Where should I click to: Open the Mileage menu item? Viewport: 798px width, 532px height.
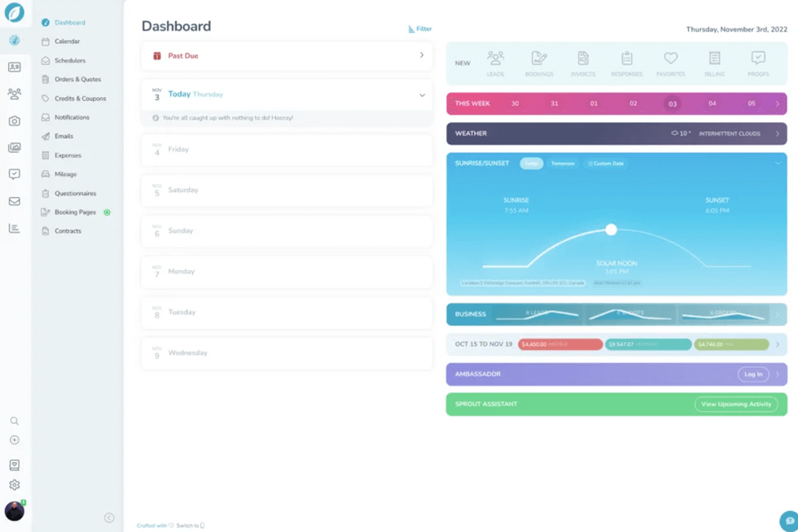pyautogui.click(x=66, y=174)
